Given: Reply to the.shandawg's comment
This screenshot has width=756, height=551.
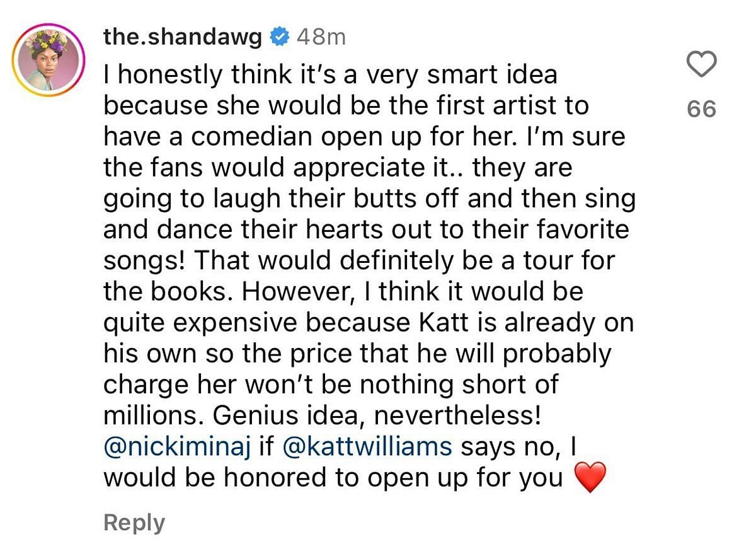Looking at the screenshot, I should (x=134, y=523).
